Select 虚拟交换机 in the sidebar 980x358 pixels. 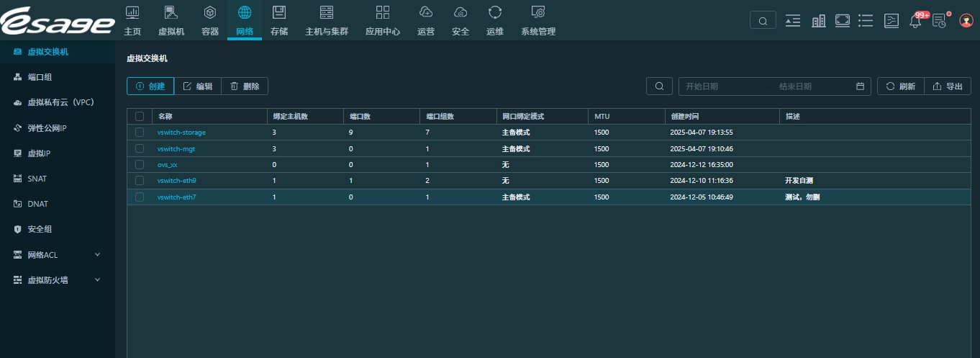click(x=58, y=52)
